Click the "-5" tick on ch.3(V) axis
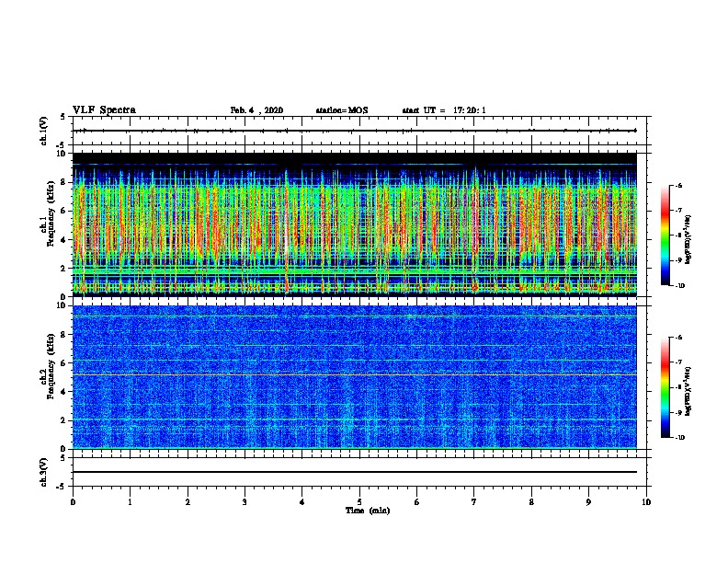Image resolution: width=728 pixels, height=563 pixels. click(62, 487)
